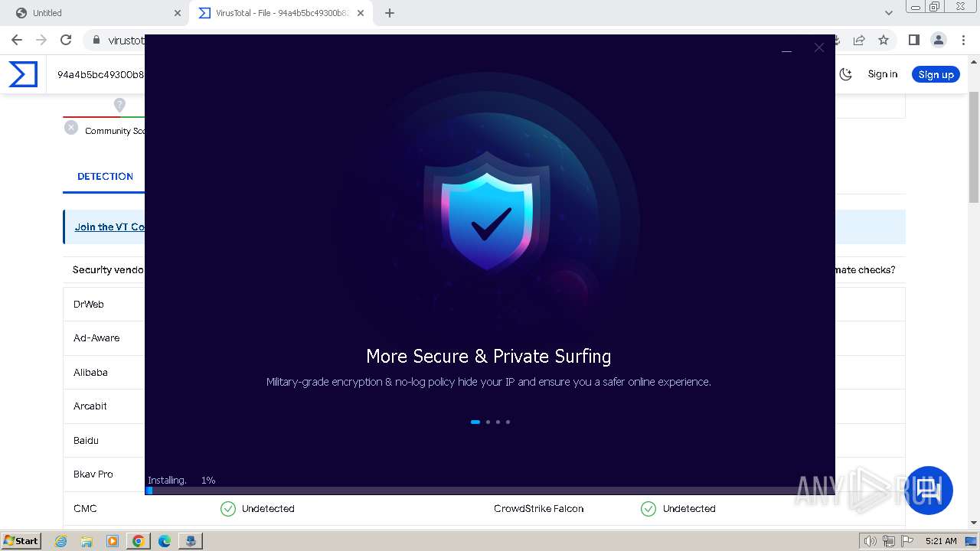Switch to installer taskbar button
Image resolution: width=980 pixels, height=551 pixels.
191,541
